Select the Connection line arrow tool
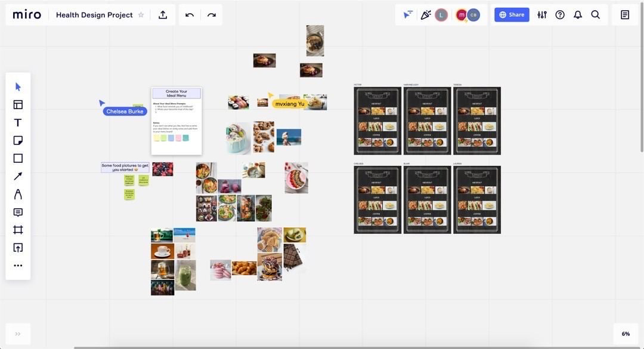The image size is (644, 349). (x=18, y=177)
